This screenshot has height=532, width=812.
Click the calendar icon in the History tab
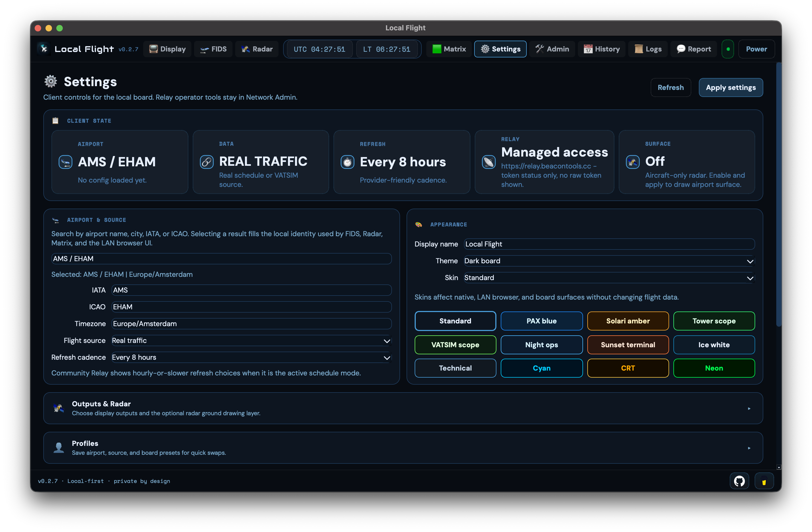tap(588, 49)
